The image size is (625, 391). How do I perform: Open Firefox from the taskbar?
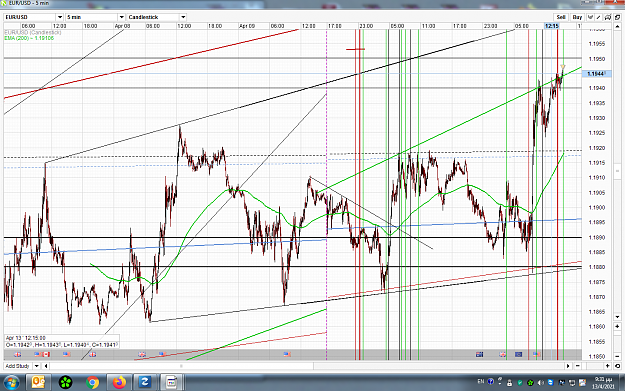(x=119, y=383)
